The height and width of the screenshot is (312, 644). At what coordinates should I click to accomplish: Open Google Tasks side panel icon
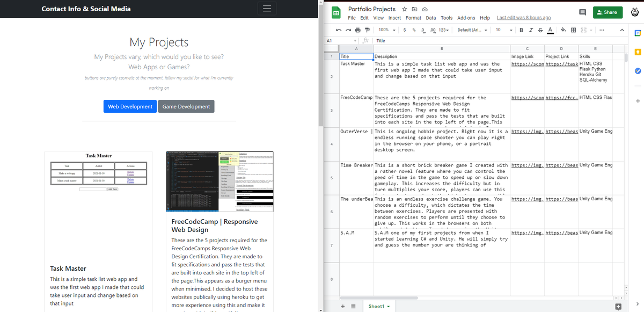(x=637, y=71)
